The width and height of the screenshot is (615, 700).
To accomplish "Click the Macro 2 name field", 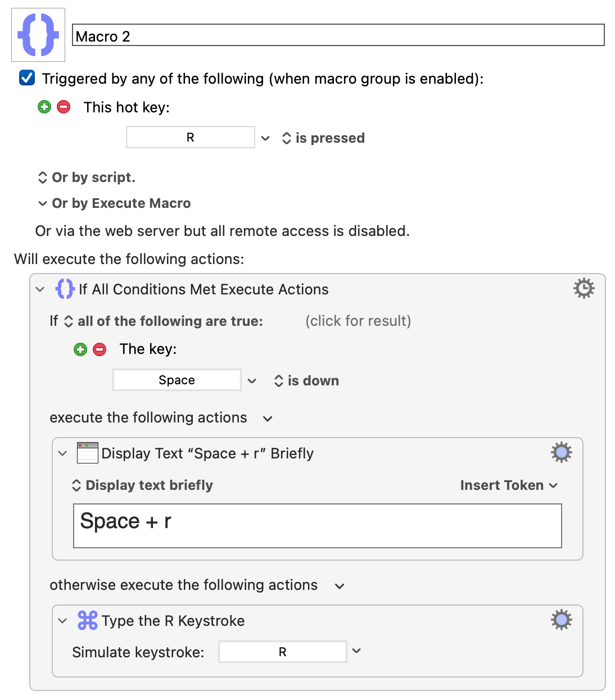I will click(338, 35).
